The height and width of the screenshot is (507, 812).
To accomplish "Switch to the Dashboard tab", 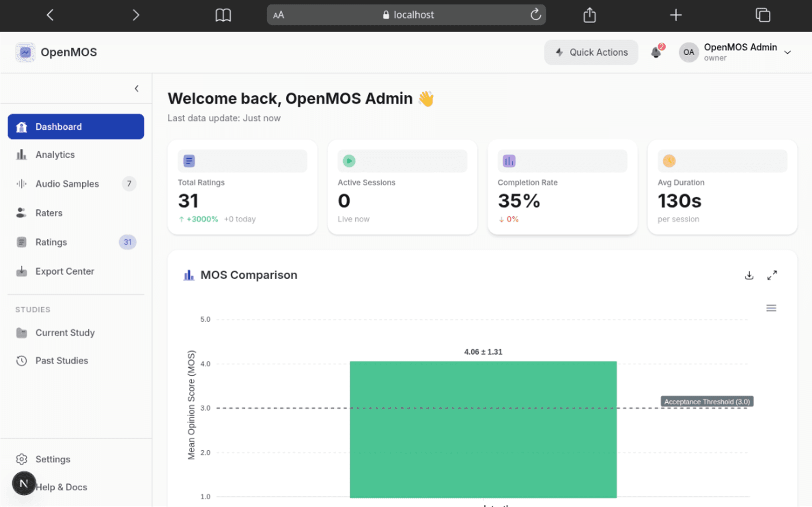I will 58,126.
